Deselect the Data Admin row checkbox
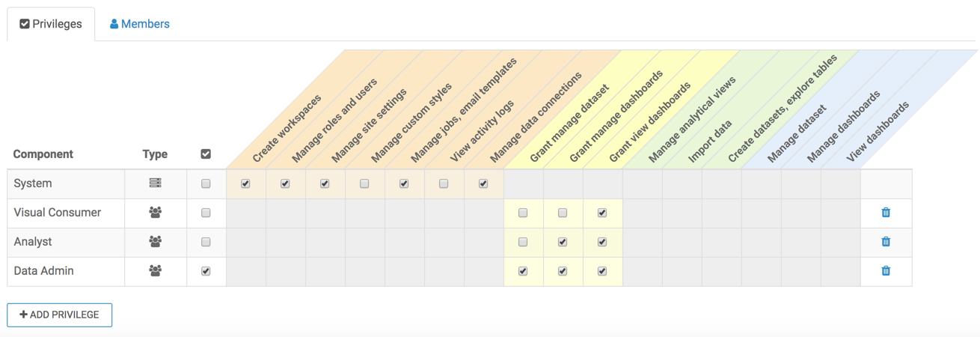 [x=206, y=271]
